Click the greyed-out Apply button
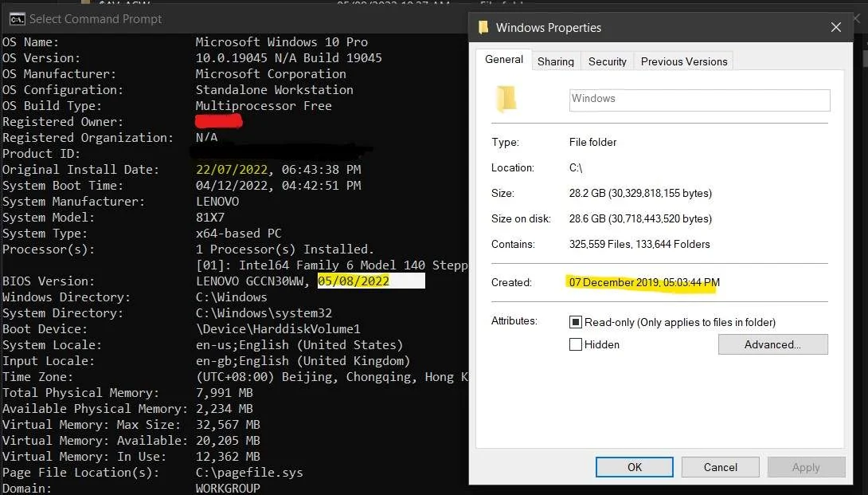The height and width of the screenshot is (495, 868). [806, 467]
